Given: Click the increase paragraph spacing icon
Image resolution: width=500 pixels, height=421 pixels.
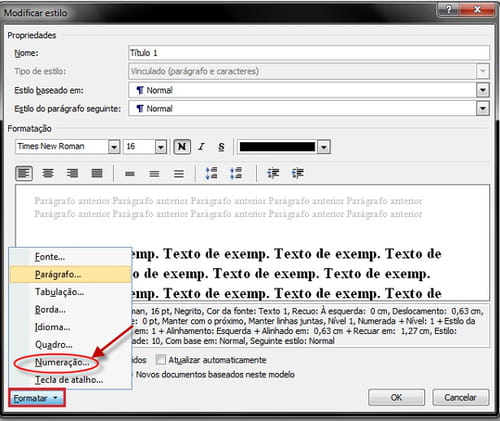Looking at the screenshot, I should point(211,173).
